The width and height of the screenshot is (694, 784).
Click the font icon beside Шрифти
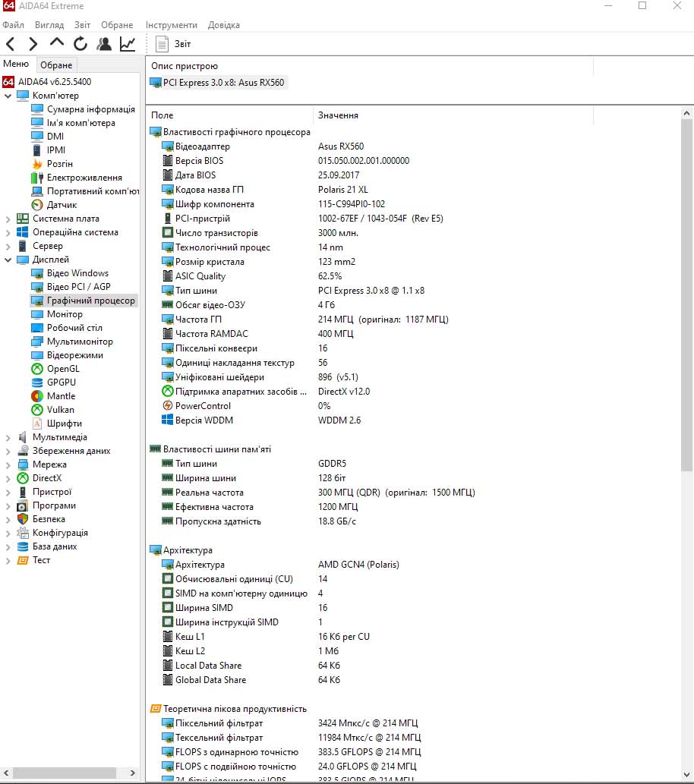pos(37,423)
